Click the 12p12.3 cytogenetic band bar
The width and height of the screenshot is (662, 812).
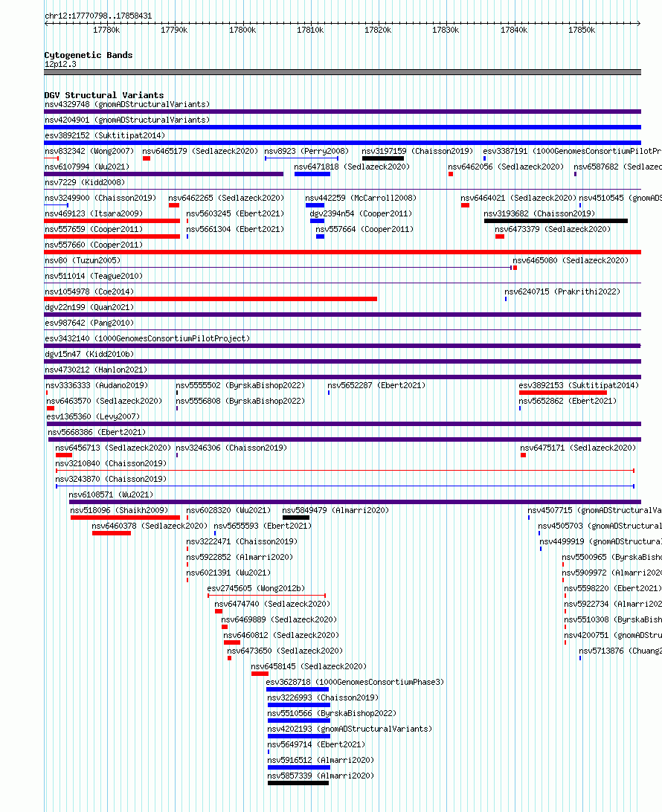342,72
